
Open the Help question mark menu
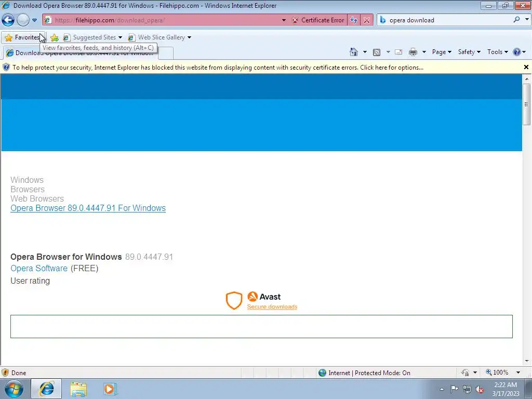point(520,52)
